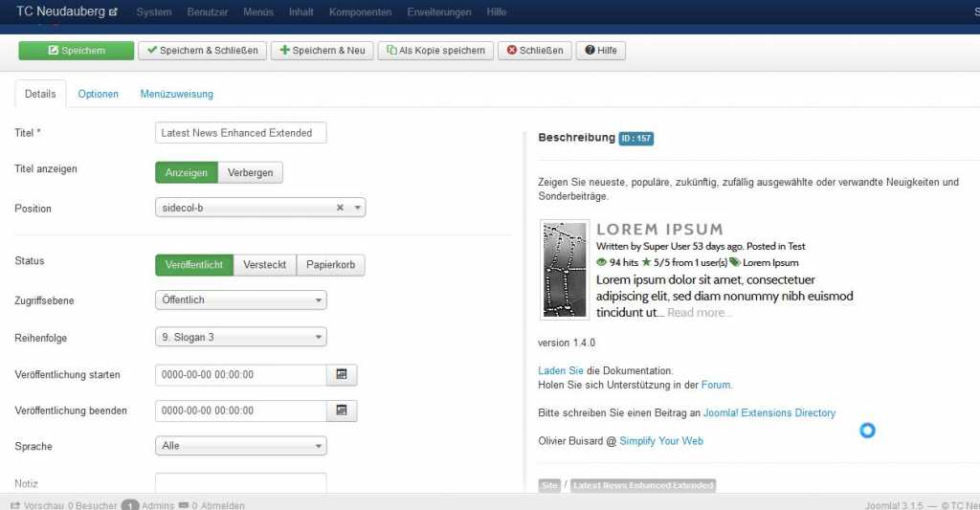The height and width of the screenshot is (510, 980).
Task: Click the red Schließen button
Action: [535, 51]
